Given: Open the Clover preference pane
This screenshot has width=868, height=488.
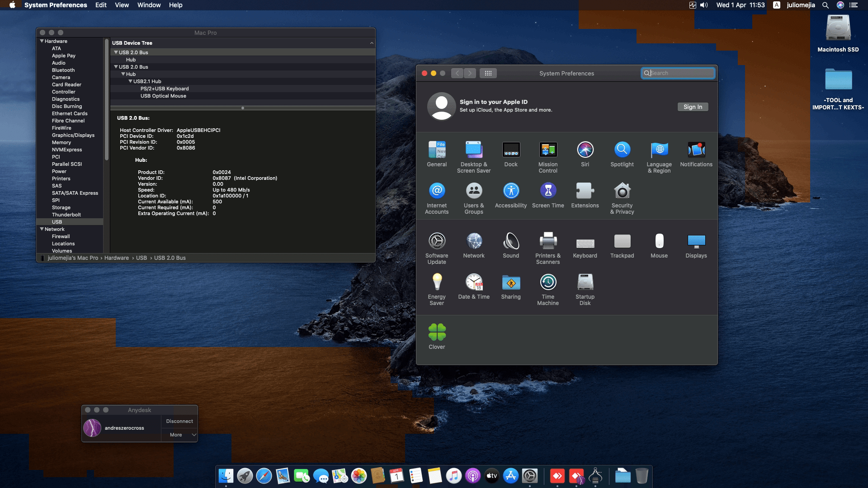Looking at the screenshot, I should [x=436, y=331].
